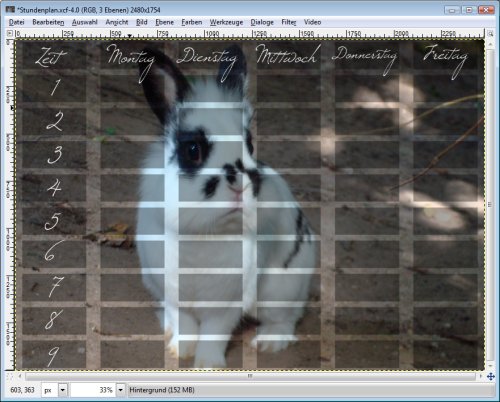
Task: Click inside the zoom percentage field
Action: [x=93, y=390]
